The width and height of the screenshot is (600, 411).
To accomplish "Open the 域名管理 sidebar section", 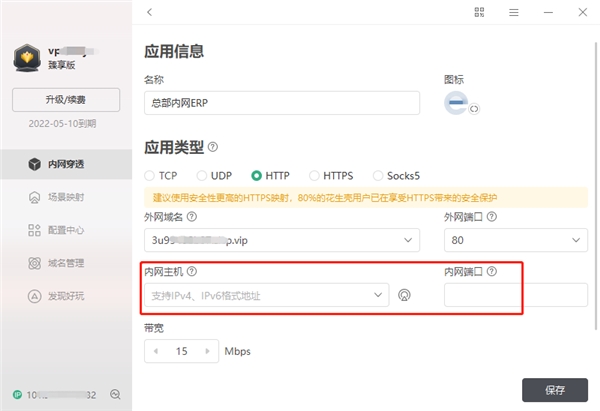I will 66,263.
